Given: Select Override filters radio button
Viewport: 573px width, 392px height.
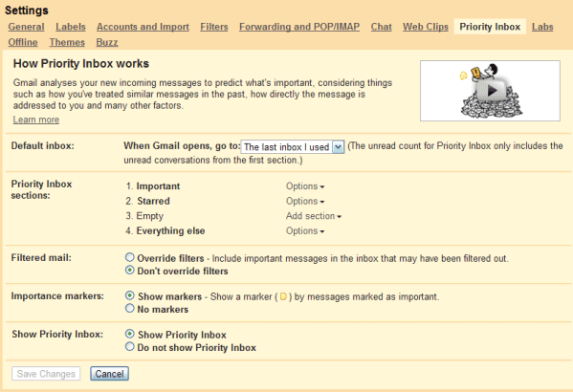Looking at the screenshot, I should coord(130,257).
